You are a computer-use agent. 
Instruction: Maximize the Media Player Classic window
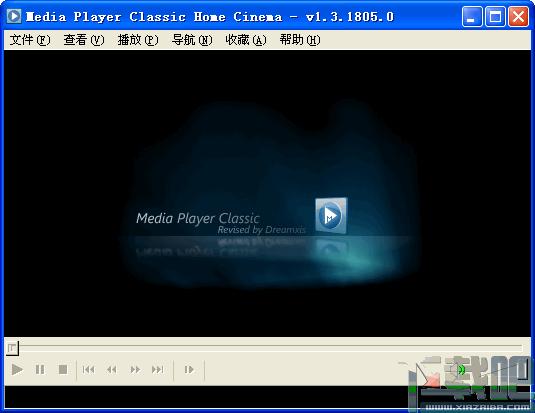tap(495, 16)
